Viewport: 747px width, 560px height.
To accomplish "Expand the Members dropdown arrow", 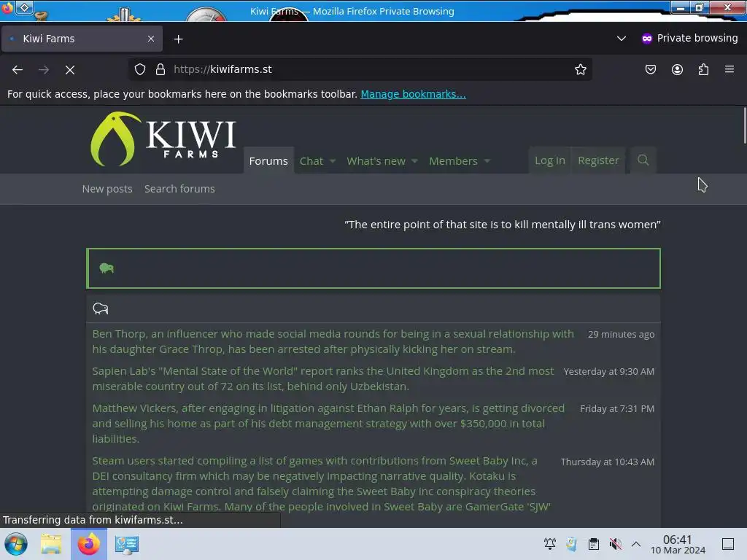I will (487, 161).
